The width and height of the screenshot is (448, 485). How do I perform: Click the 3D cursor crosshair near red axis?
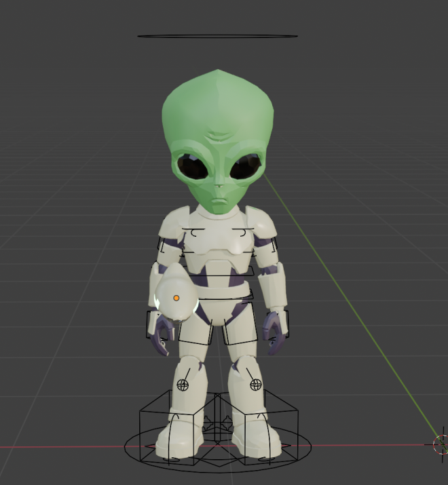pos(442,444)
